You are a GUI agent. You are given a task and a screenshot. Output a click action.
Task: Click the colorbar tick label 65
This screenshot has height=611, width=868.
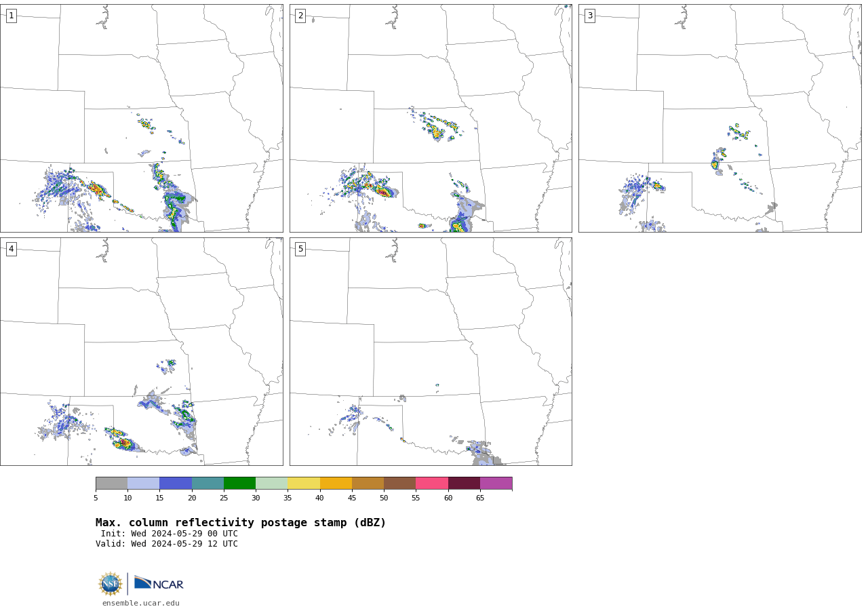click(480, 498)
